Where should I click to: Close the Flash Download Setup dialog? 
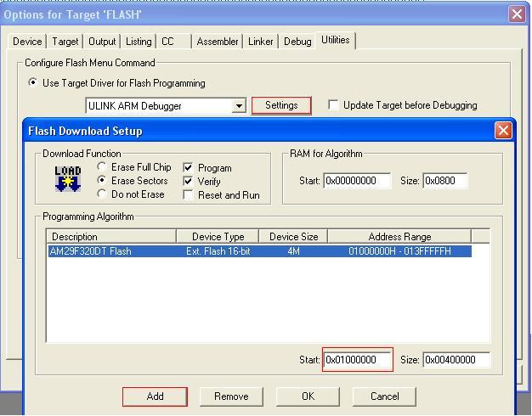[x=503, y=130]
